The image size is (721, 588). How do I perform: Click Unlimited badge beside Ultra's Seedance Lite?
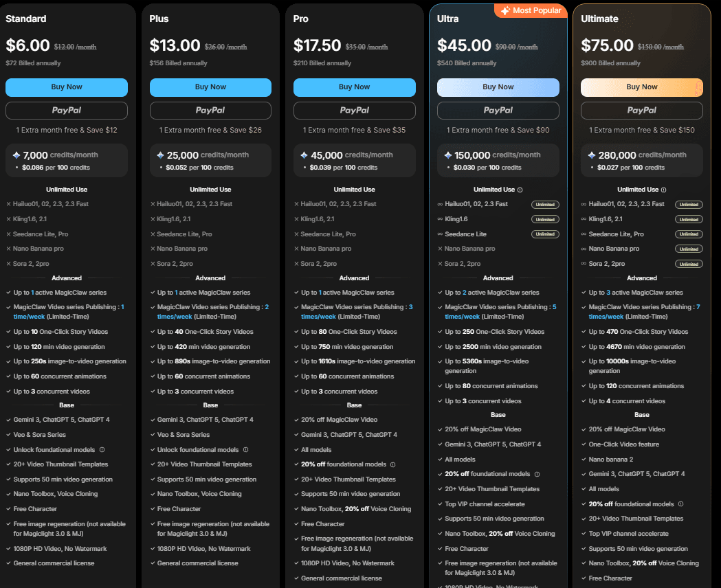coord(545,234)
